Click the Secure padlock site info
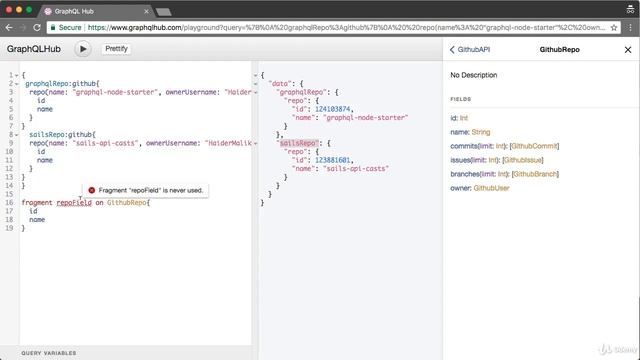Screen dimensions: 640x360 click(66, 27)
